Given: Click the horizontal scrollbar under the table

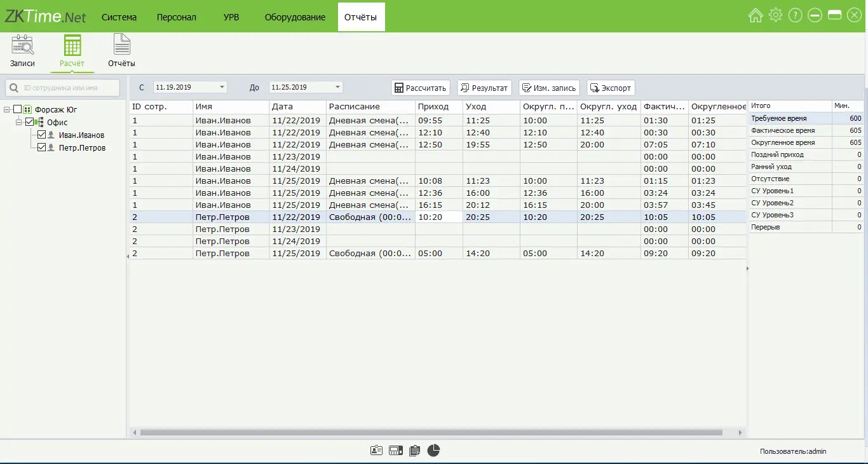Looking at the screenshot, I should pos(431,432).
